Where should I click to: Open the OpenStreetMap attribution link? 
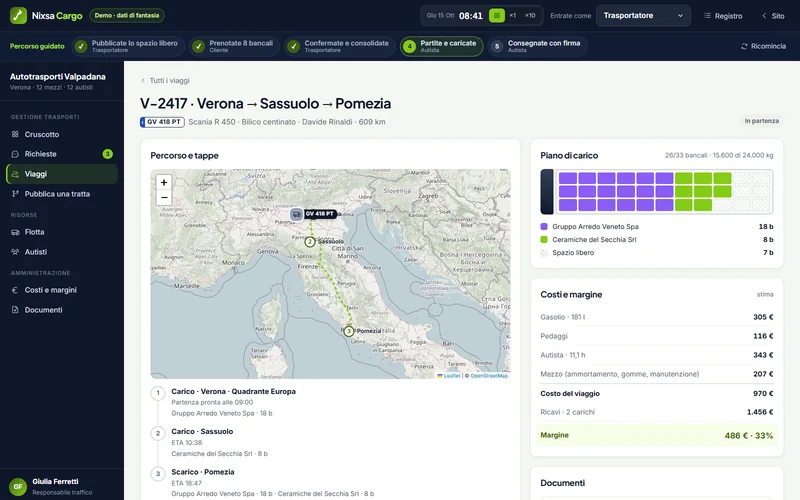[x=489, y=376]
